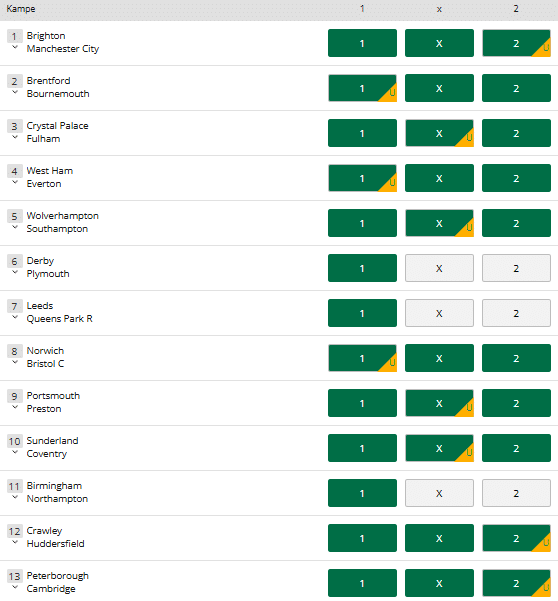Image resolution: width=558 pixels, height=601 pixels.
Task: Click the x column header
Action: [439, 9]
